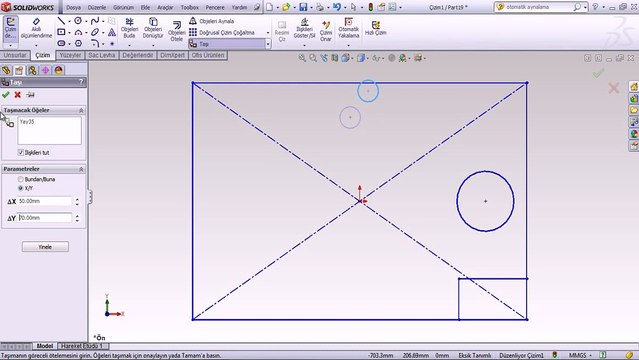Image resolution: width=639 pixels, height=360 pixels.
Task: Open the DisplayManager tab icon
Action: click(x=58, y=70)
